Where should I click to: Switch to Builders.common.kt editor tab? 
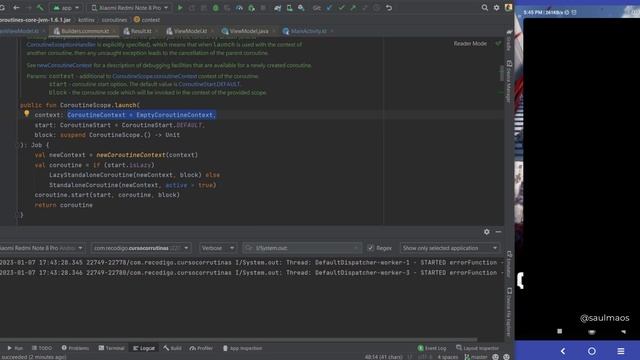[85, 31]
